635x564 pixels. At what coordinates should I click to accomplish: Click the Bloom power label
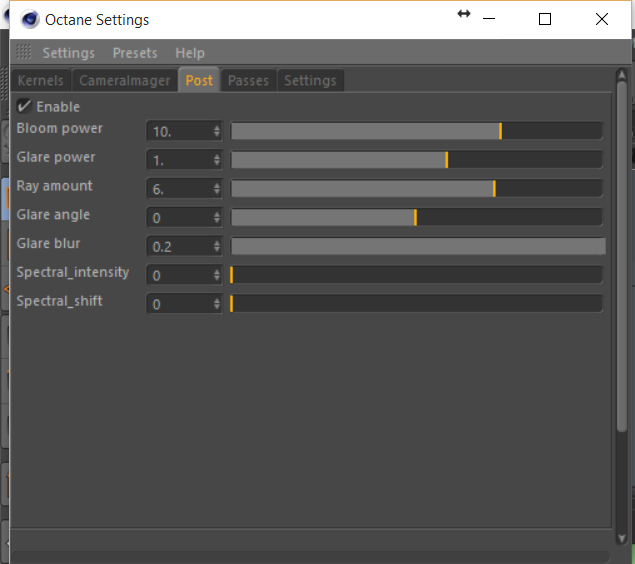(60, 128)
